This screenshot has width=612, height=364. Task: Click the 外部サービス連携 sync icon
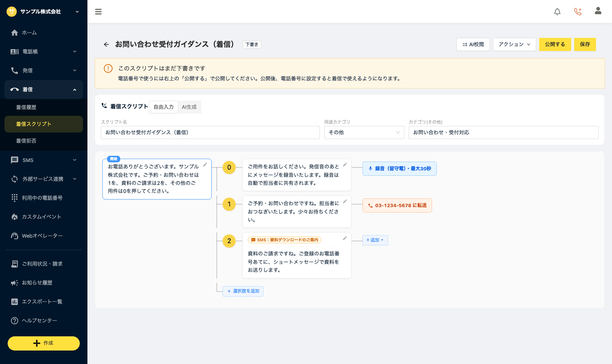click(15, 179)
